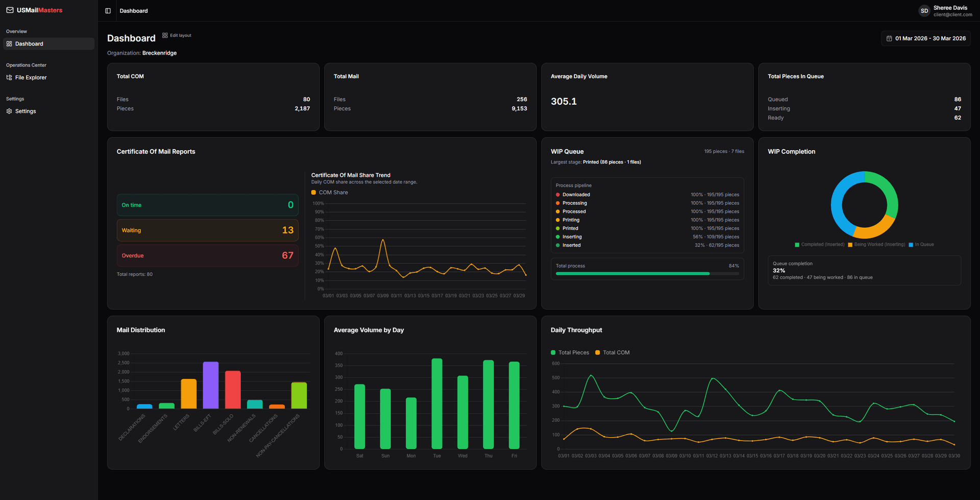Toggle the COM Share series in the trend chart
The image size is (980, 500).
(329, 192)
